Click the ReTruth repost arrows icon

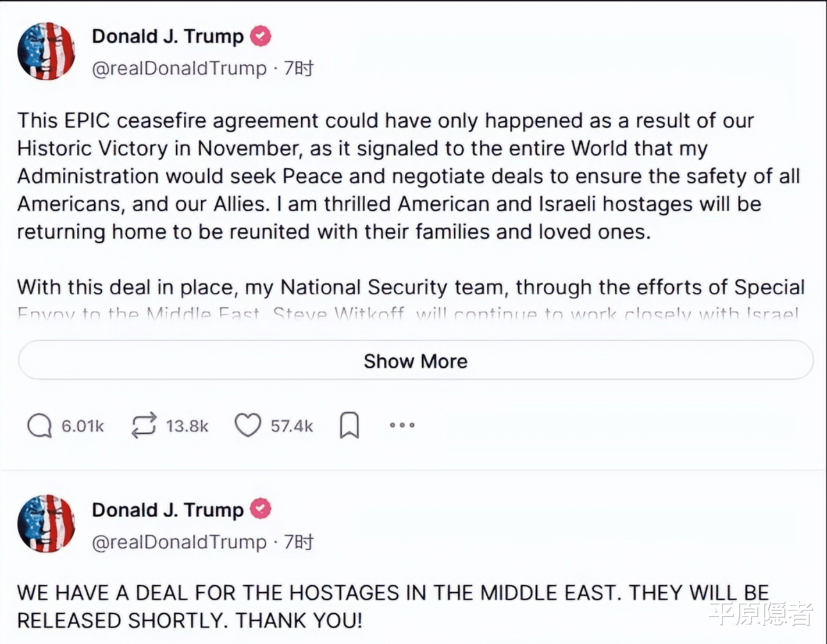click(143, 426)
